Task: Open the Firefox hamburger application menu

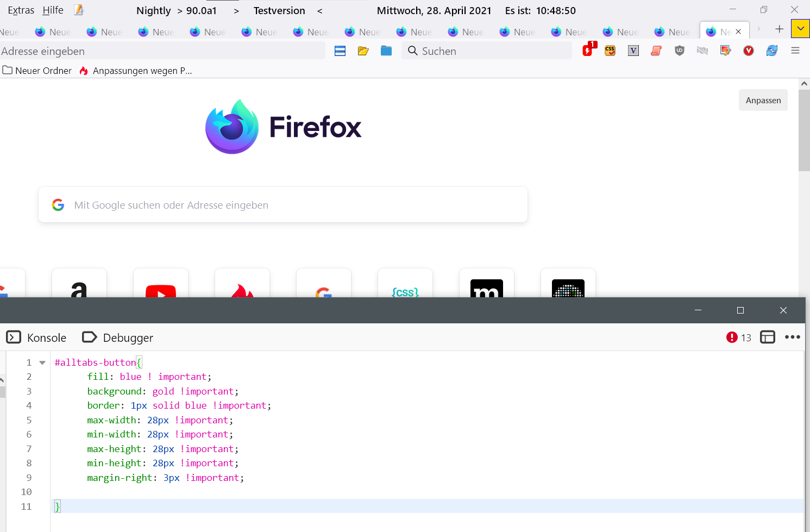Action: (795, 51)
